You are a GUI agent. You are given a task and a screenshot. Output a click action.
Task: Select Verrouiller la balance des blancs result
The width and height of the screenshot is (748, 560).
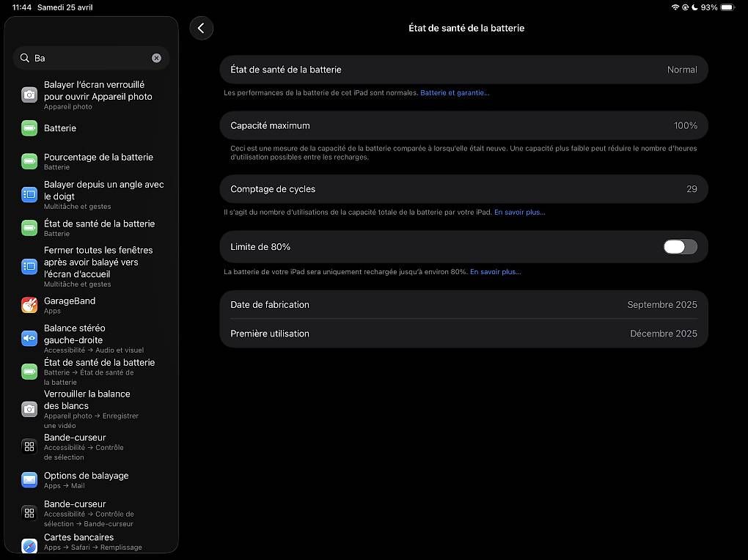92,409
